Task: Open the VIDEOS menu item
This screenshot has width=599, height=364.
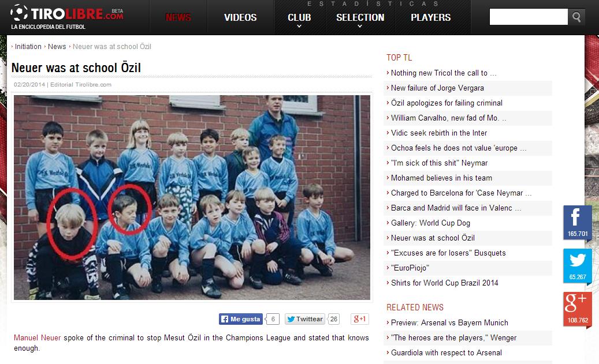Action: 240,17
